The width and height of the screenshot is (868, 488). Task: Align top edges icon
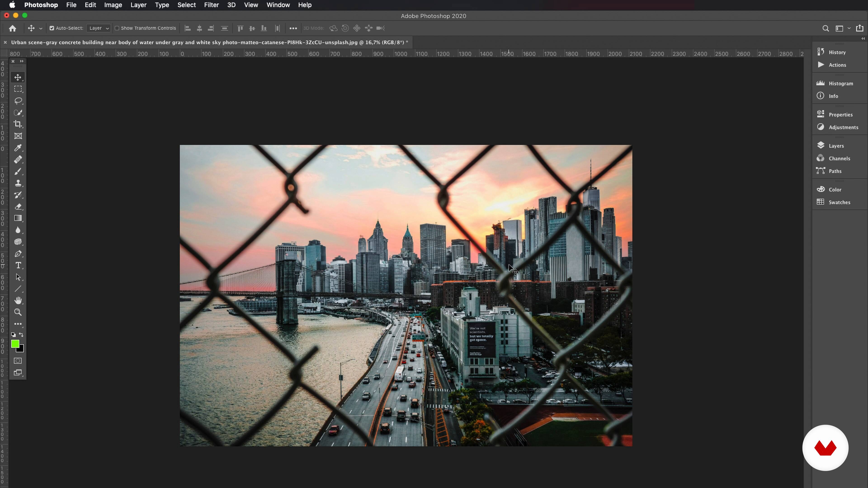[240, 28]
